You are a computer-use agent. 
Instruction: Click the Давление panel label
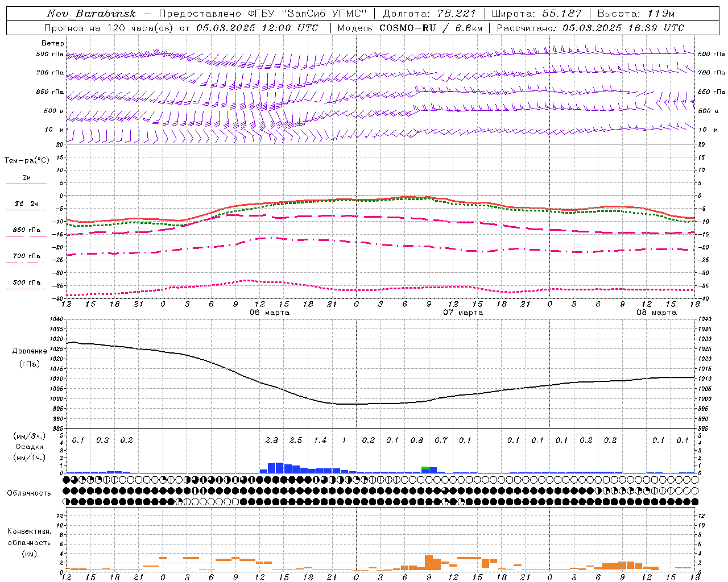pyautogui.click(x=30, y=351)
